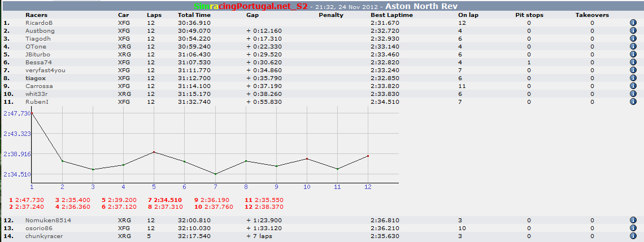Open info icon for tiagox row
Image resolution: width=644 pixels, height=242 pixels.
633,78
